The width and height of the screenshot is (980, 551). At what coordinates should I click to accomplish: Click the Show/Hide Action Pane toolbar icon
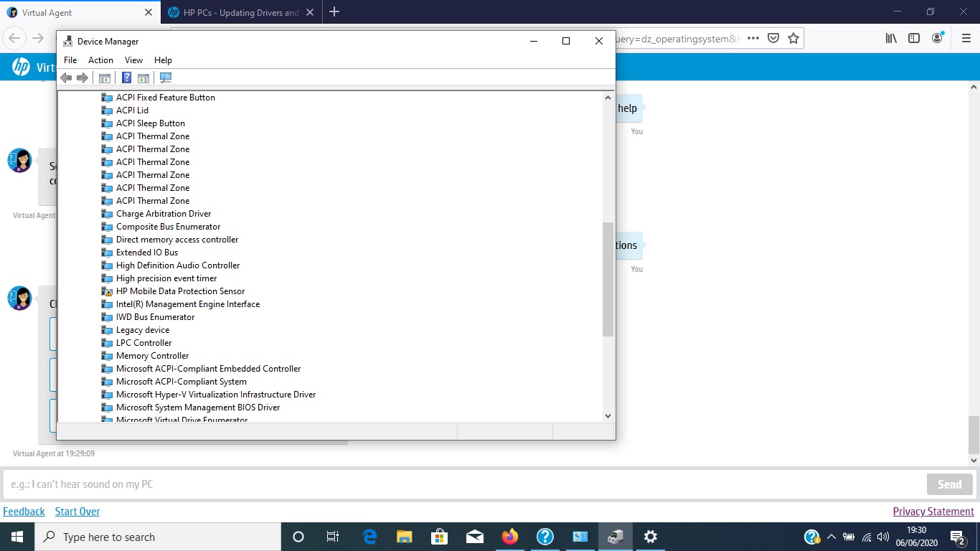(x=143, y=78)
